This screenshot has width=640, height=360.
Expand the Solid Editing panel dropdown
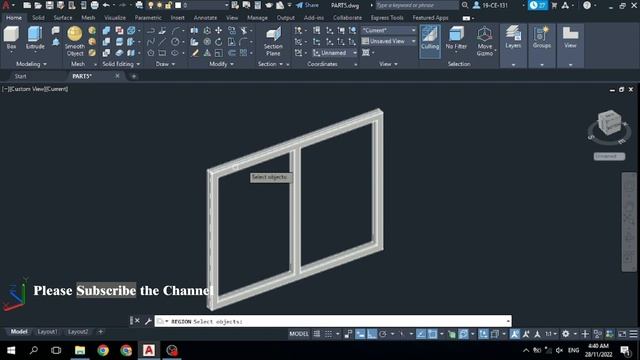[x=121, y=64]
